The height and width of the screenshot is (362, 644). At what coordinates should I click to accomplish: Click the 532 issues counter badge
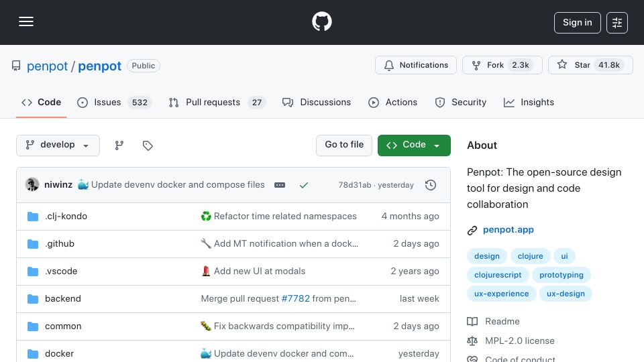click(140, 103)
